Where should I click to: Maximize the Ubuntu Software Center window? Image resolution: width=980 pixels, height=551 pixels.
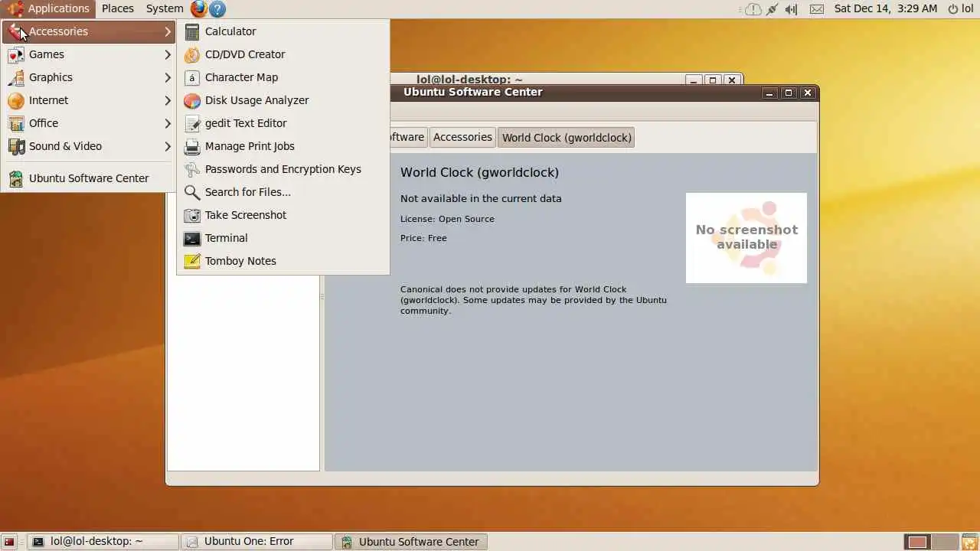tap(789, 93)
